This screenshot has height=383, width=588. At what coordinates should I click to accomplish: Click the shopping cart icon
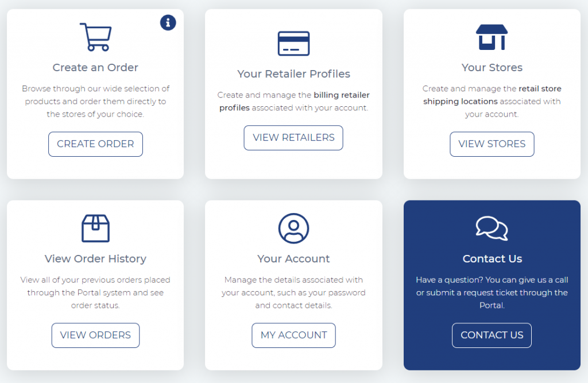(x=95, y=37)
